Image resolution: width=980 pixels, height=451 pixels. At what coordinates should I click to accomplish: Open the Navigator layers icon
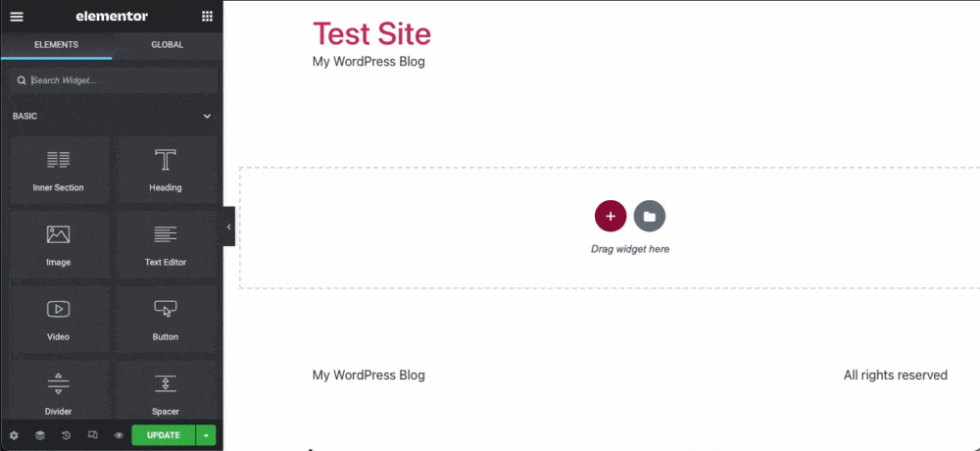coord(40,435)
